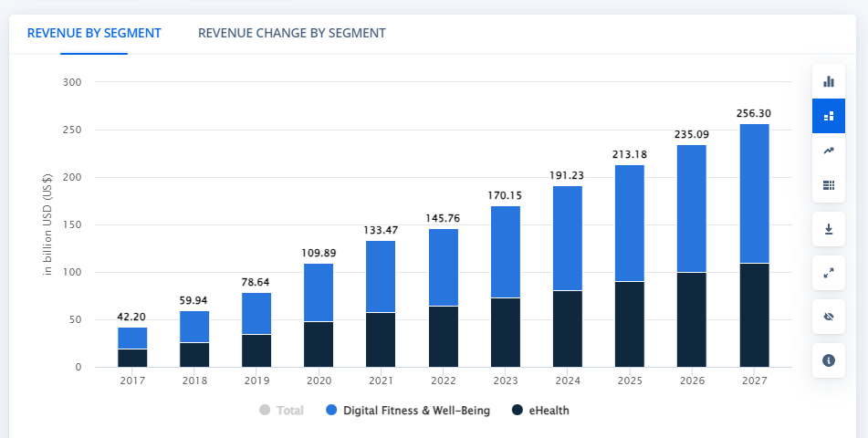The height and width of the screenshot is (438, 868).
Task: Select the 191.23 total label
Action: tap(568, 175)
